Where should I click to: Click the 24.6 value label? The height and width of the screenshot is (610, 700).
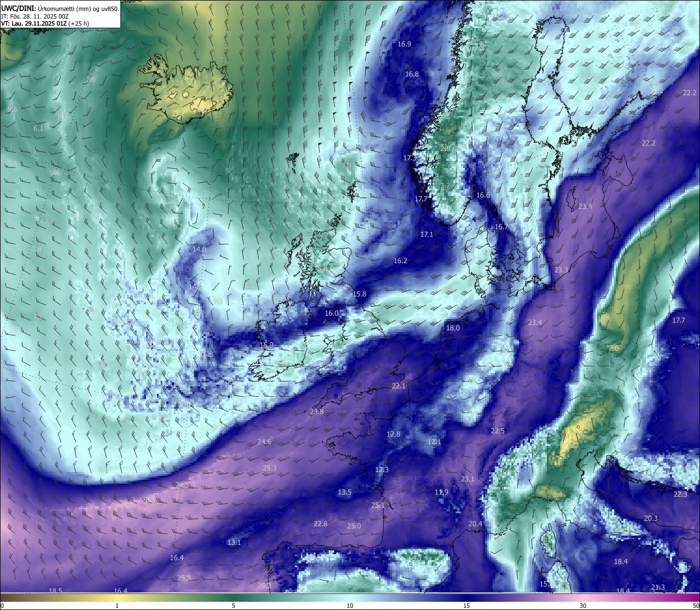coord(264,442)
